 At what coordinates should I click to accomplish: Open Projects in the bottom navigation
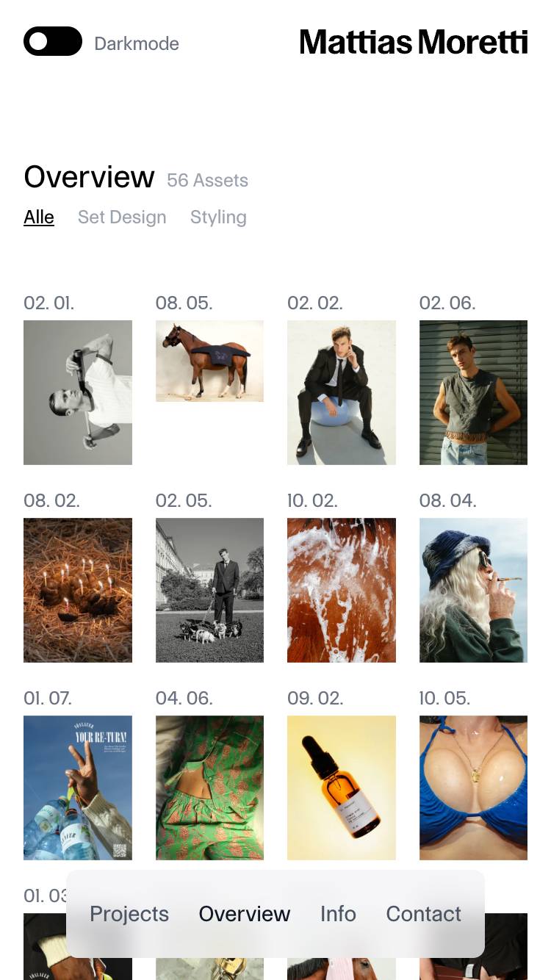[x=129, y=914]
